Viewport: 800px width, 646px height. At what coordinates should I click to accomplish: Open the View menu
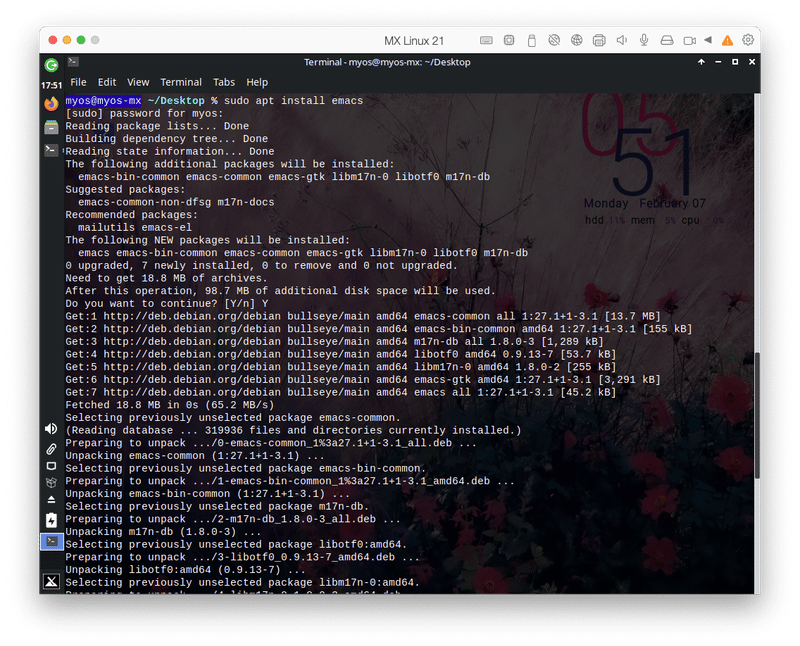(x=138, y=82)
